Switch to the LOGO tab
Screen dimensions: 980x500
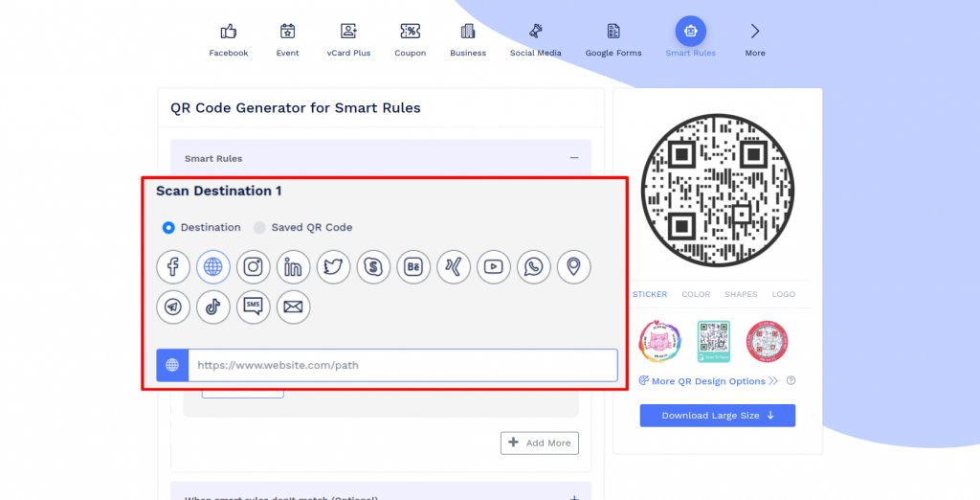point(783,294)
